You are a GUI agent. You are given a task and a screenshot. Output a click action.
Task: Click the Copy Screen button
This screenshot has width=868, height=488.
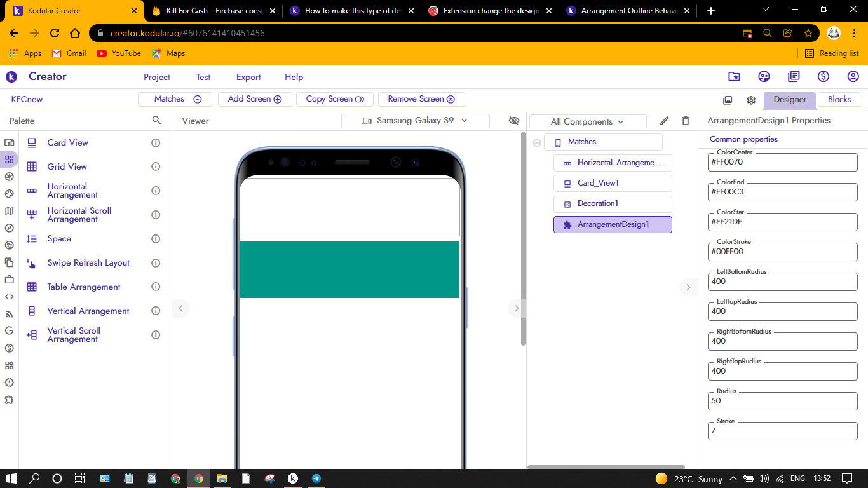coord(335,99)
